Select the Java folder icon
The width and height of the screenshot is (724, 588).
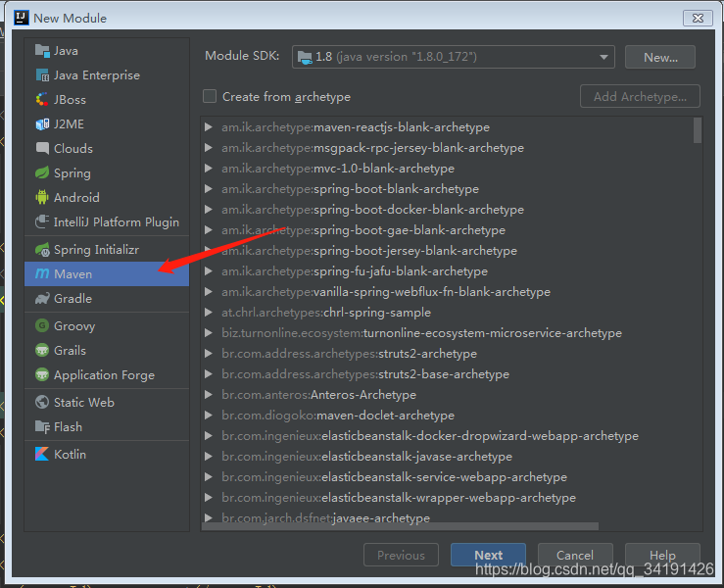pyautogui.click(x=42, y=51)
